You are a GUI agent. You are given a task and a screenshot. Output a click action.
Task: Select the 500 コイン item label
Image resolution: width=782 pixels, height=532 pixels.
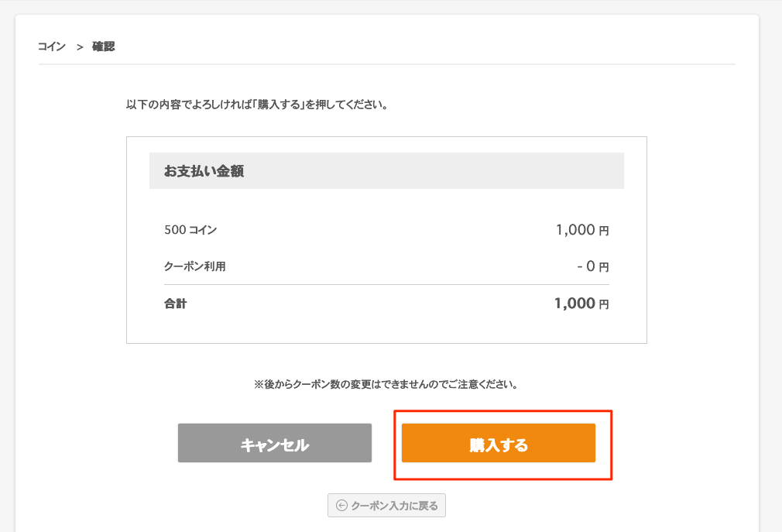190,230
